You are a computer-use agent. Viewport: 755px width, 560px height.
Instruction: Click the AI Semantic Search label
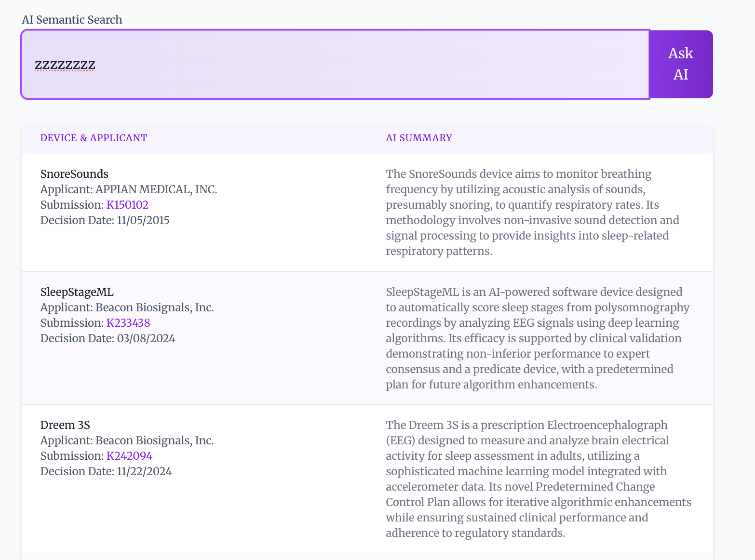[x=72, y=20]
